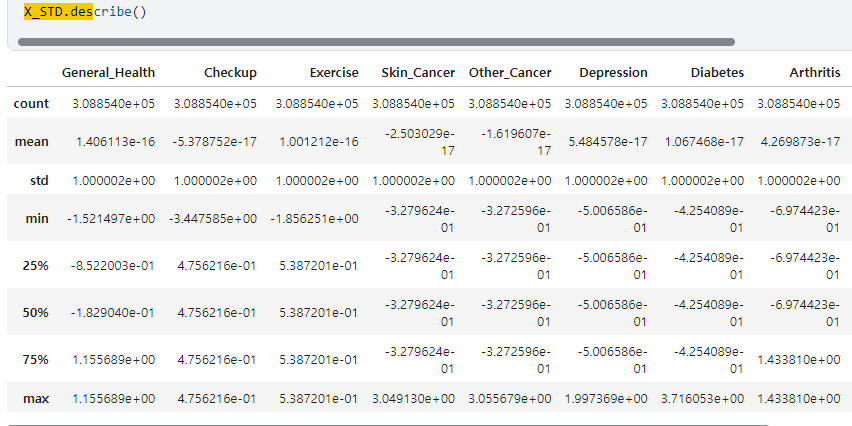
Task: Click Depression mean value 5.484578e-17
Action: pos(608,142)
